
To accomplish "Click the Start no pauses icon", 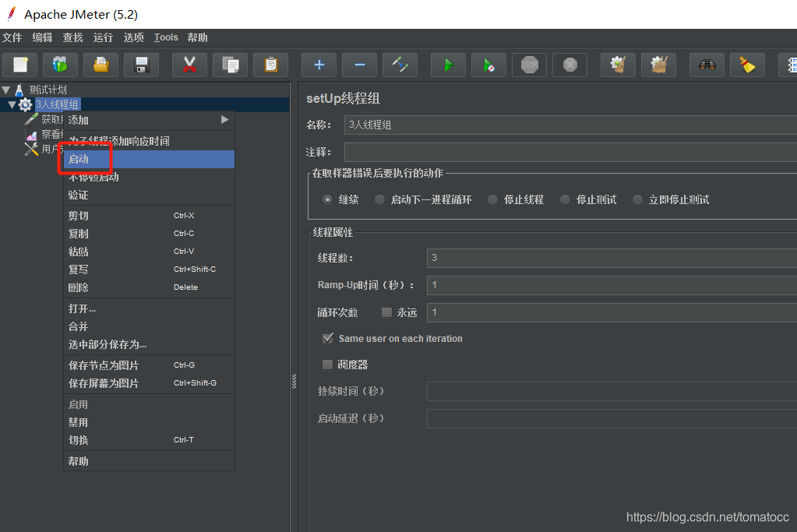I will [488, 65].
